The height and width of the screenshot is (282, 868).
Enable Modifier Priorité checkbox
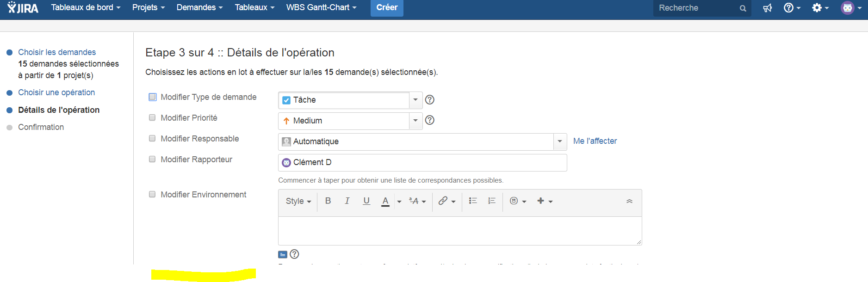click(152, 117)
